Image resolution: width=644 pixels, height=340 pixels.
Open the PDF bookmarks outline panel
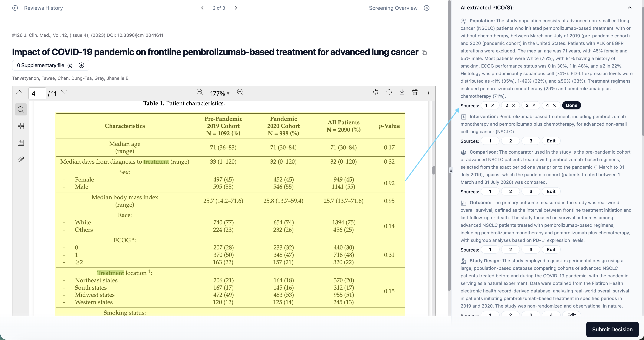coord(21,143)
